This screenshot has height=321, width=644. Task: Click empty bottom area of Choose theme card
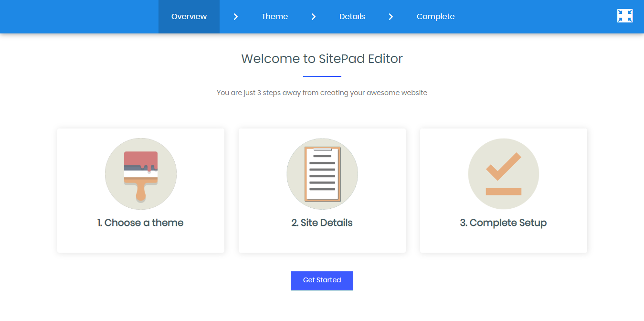point(141,242)
